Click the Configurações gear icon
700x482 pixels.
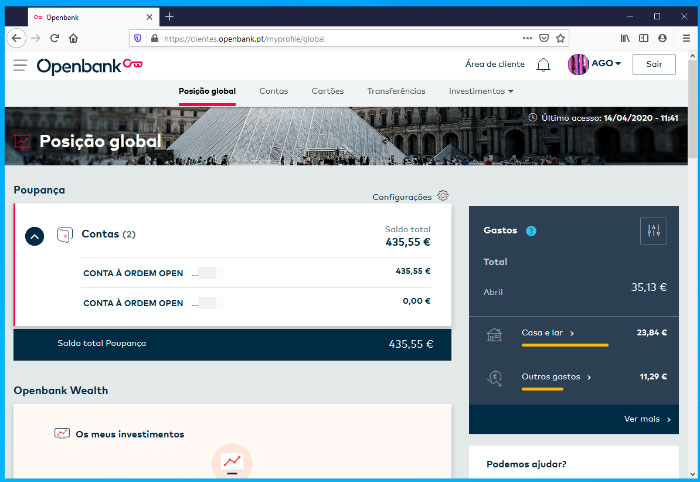442,195
